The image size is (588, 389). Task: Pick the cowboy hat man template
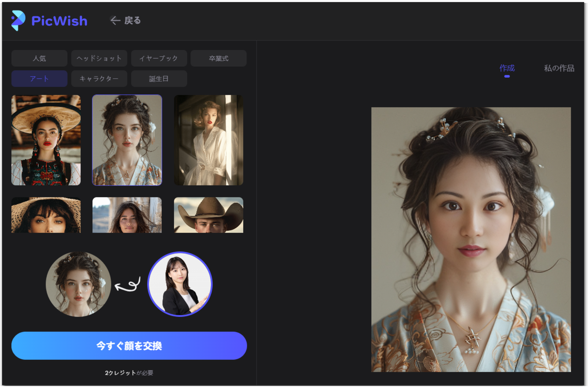pyautogui.click(x=208, y=215)
